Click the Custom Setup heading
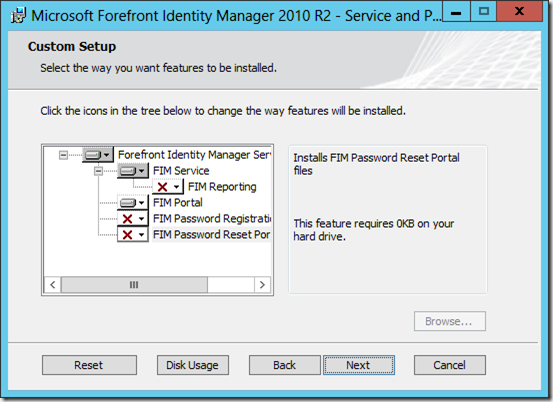Image resolution: width=553 pixels, height=402 pixels. tap(72, 47)
